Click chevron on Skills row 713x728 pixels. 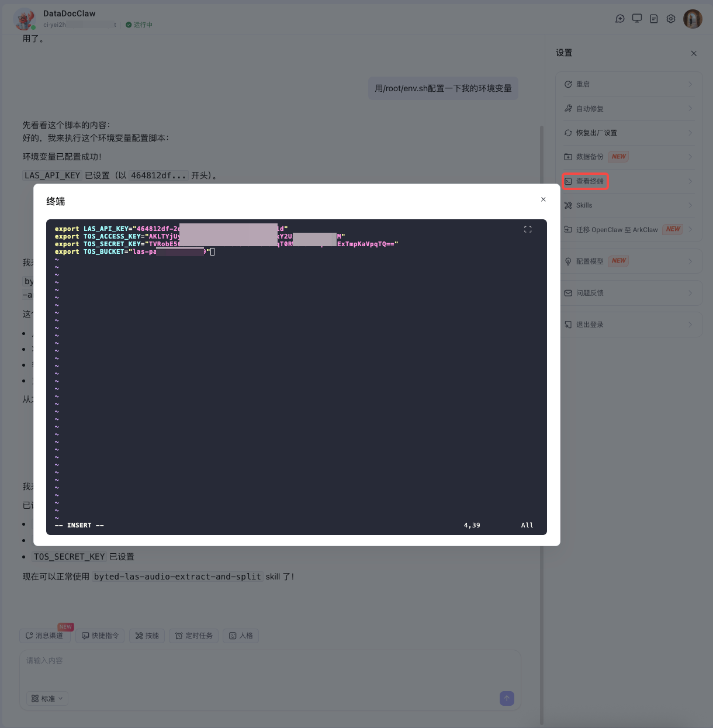(x=690, y=205)
